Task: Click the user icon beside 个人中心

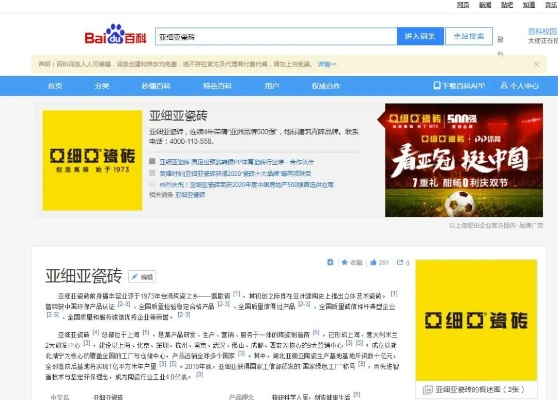Action: coord(504,85)
